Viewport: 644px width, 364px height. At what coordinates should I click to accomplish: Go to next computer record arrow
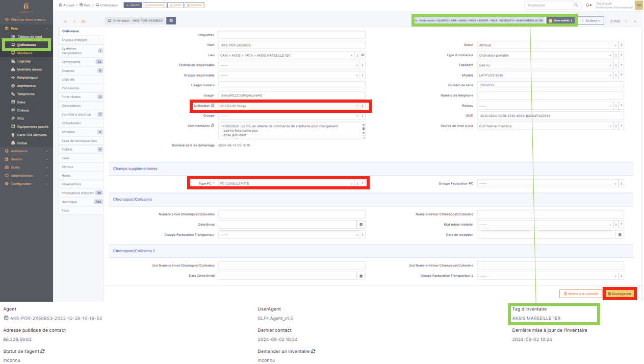coord(626,21)
